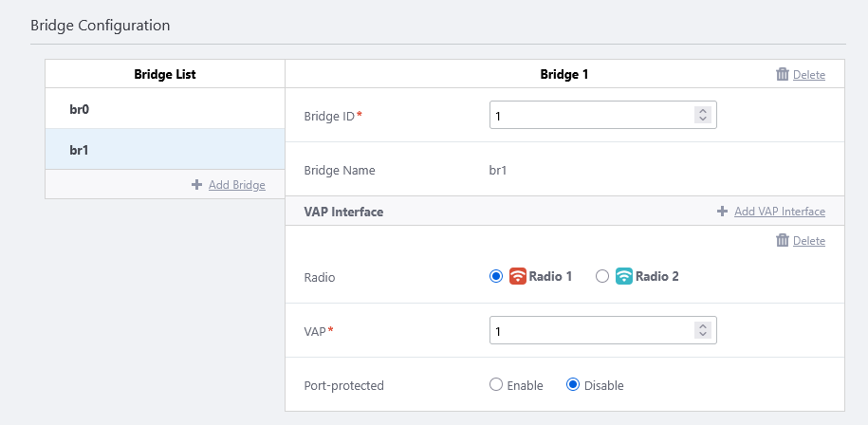Viewport: 868px width, 425px height.
Task: Click the plus icon beside Add Bridge
Action: [x=197, y=185]
